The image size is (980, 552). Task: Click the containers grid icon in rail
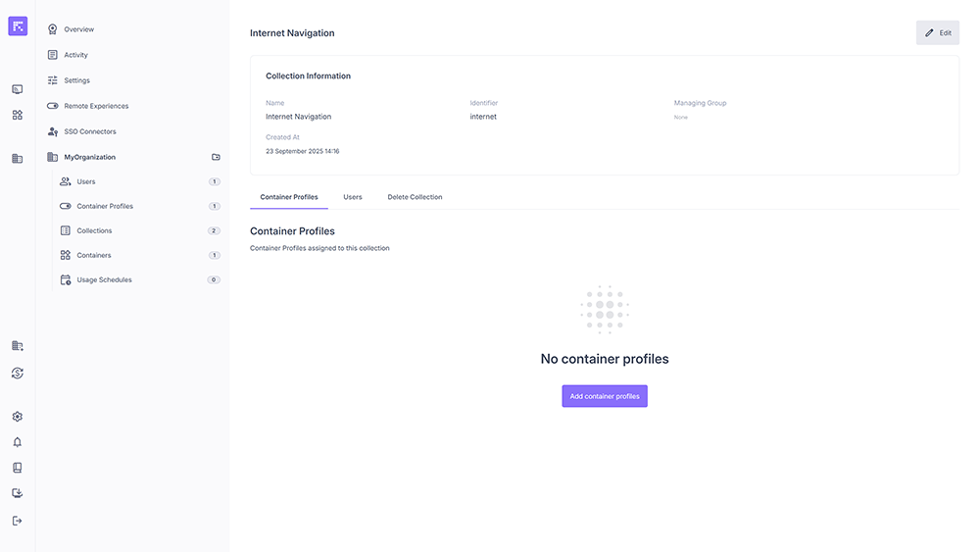17,115
